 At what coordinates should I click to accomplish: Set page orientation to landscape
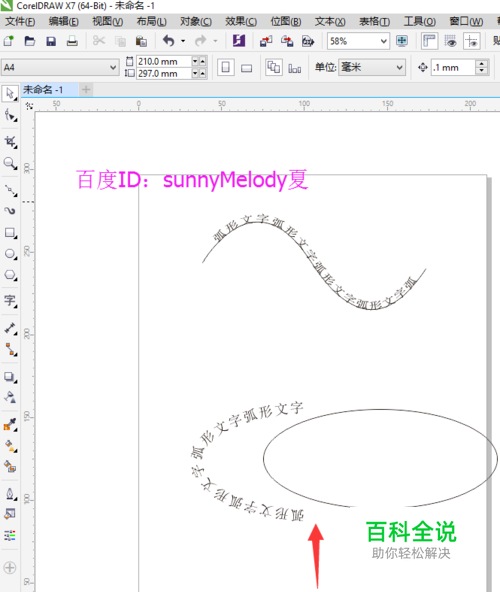tap(247, 68)
